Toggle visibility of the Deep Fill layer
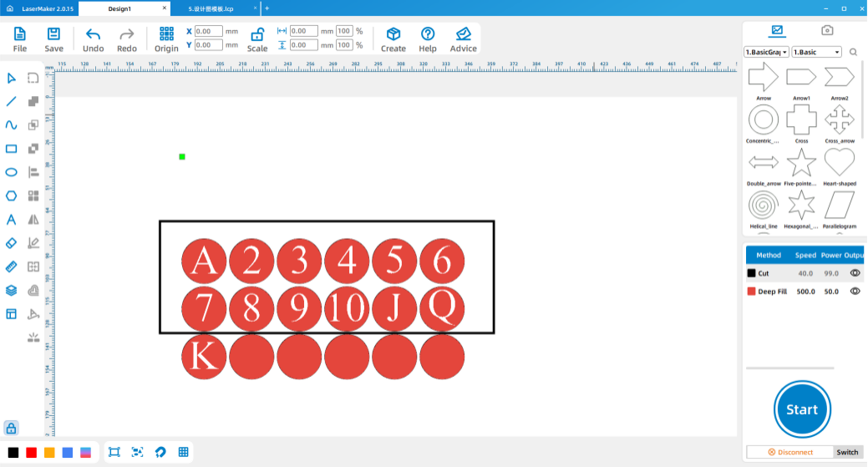Image resolution: width=868 pixels, height=467 pixels. click(855, 291)
